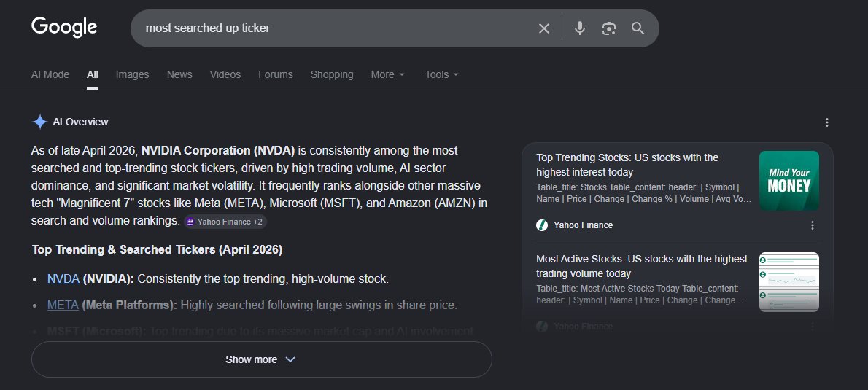Open AI Overview three-dot options menu
Viewport: 868px width, 390px height.
[827, 122]
